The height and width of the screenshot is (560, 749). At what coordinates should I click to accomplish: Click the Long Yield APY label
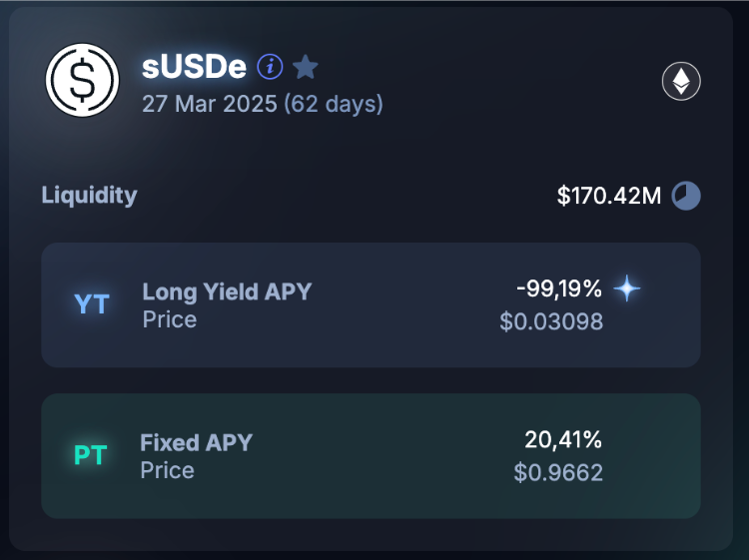(227, 291)
